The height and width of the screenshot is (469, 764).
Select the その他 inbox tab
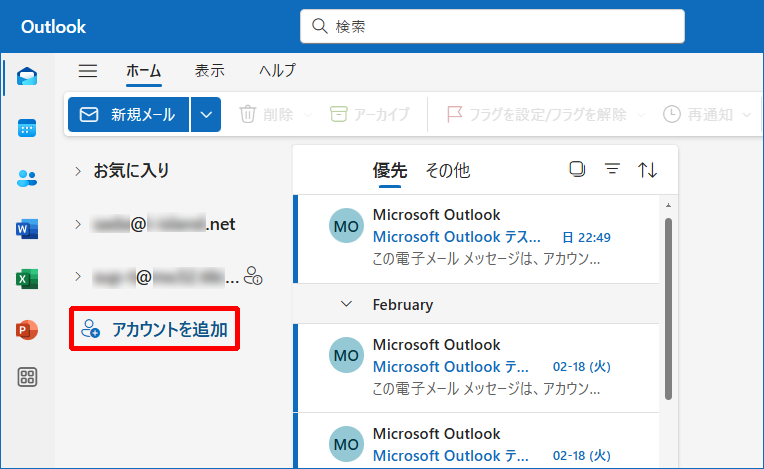coord(448,170)
